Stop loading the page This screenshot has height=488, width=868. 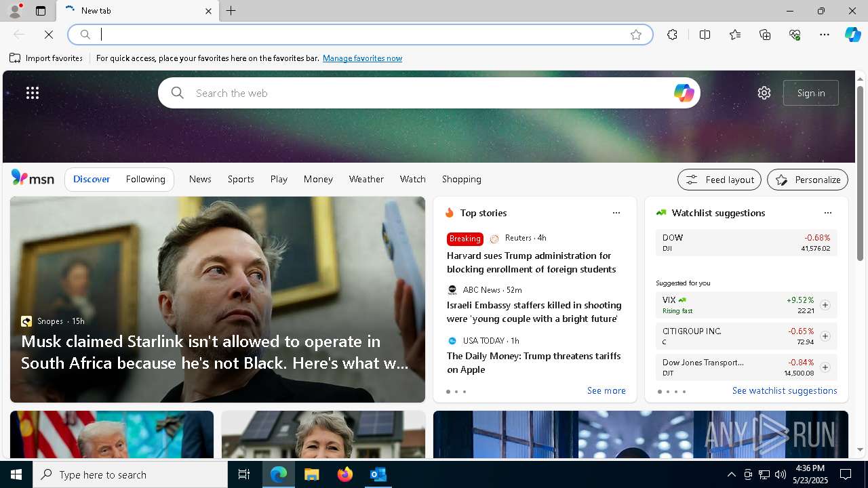pos(49,35)
